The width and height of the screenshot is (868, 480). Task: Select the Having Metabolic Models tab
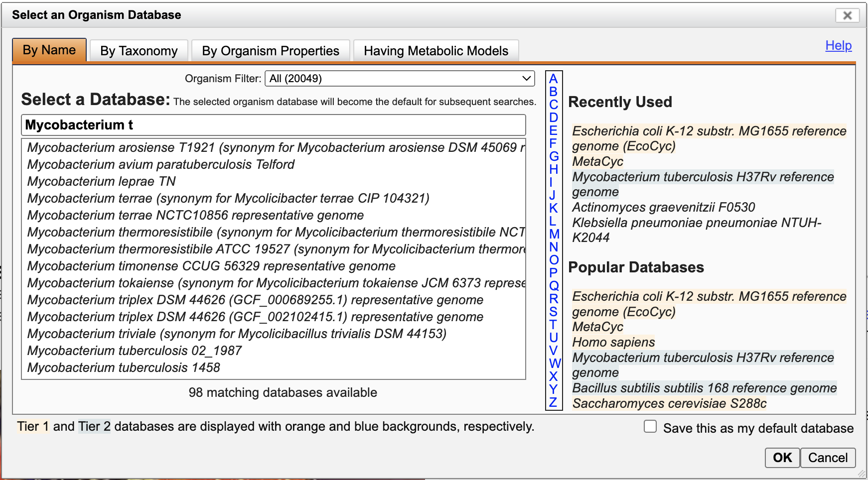[436, 51]
